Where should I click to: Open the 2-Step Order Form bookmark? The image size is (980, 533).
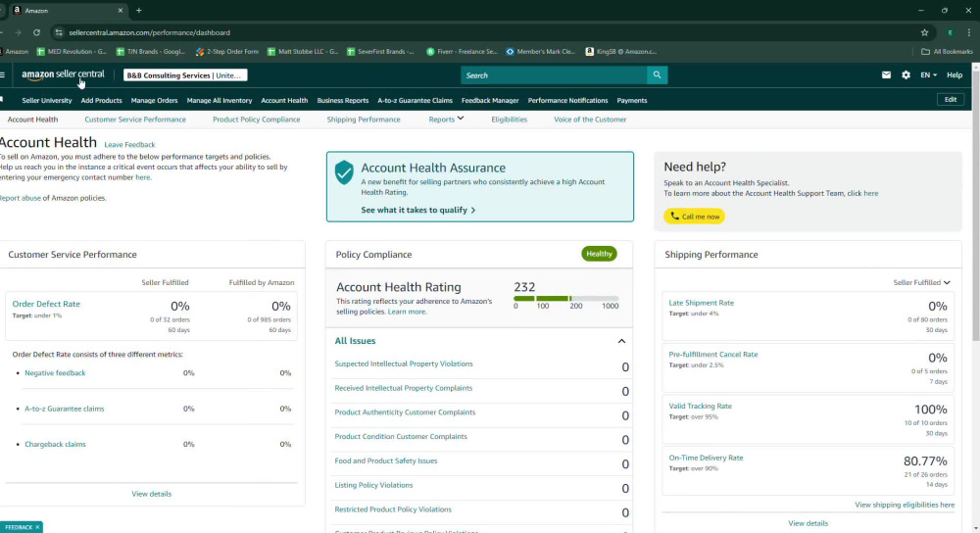[227, 51]
